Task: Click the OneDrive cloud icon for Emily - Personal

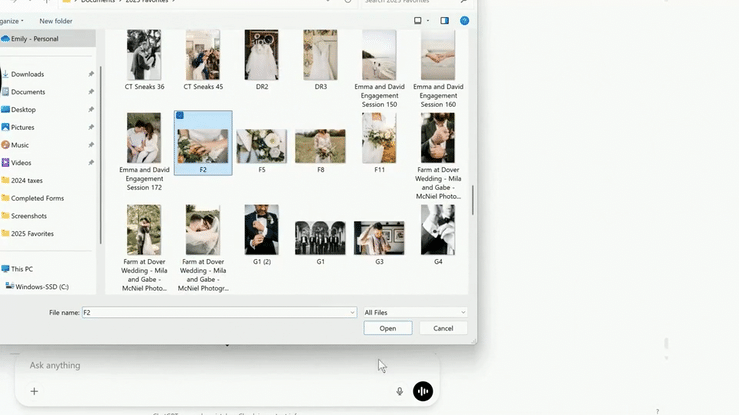Action: pos(5,39)
